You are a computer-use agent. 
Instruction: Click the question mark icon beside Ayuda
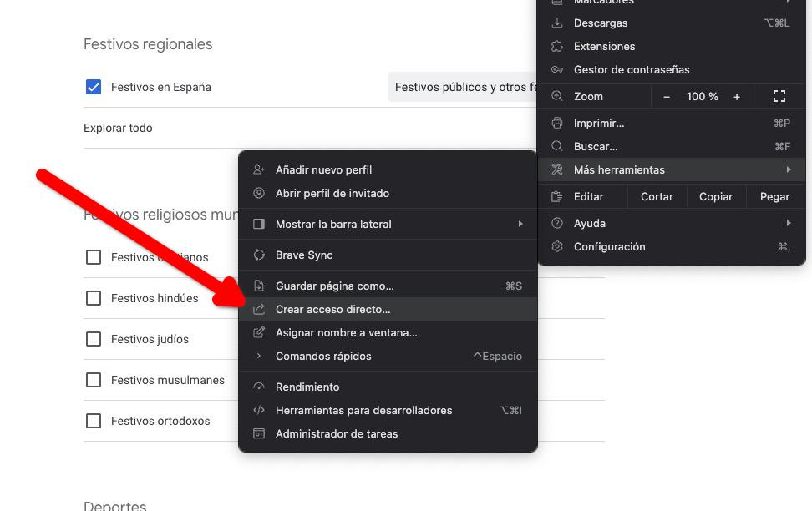557,223
